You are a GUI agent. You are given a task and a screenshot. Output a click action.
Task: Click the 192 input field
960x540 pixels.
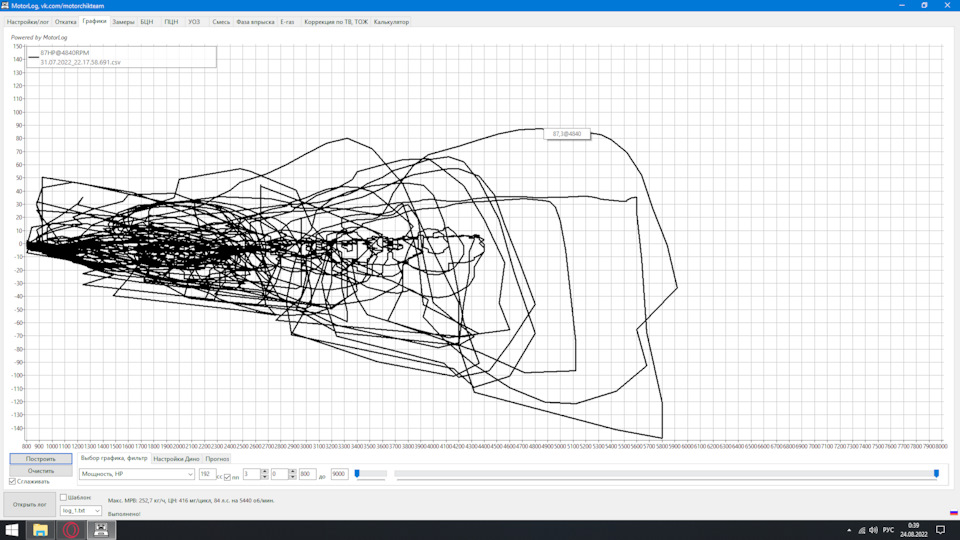(207, 474)
